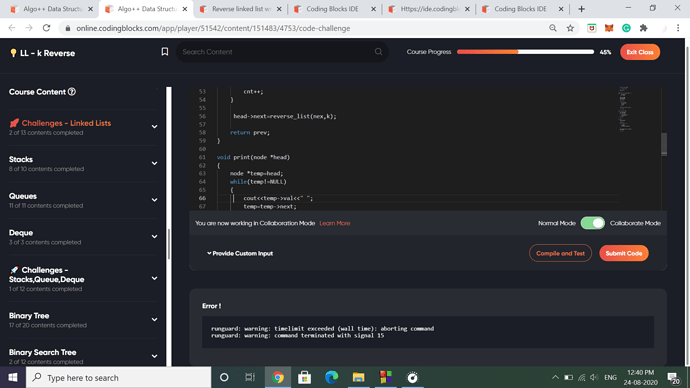Expand Challenges - Stacks,Queue,Deque section
Image resolution: width=690 pixels, height=388 pixels.
(x=154, y=278)
